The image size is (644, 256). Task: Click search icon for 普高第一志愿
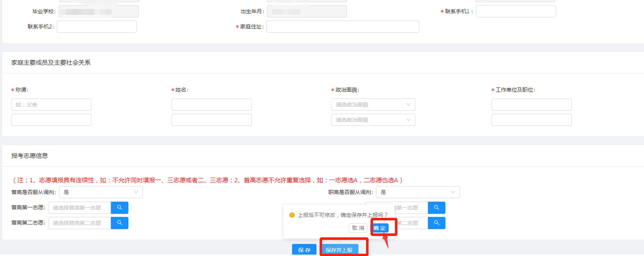[x=119, y=208]
